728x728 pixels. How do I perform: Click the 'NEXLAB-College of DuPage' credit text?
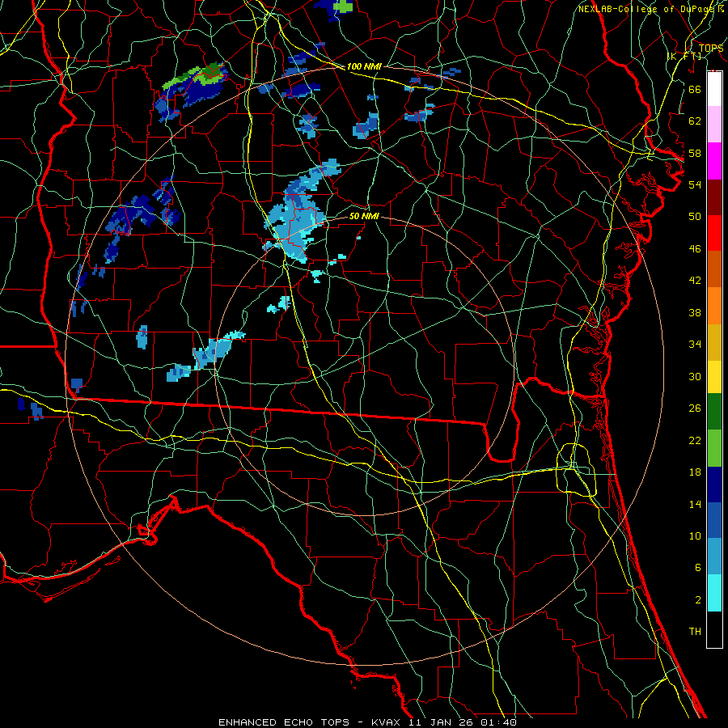647,9
